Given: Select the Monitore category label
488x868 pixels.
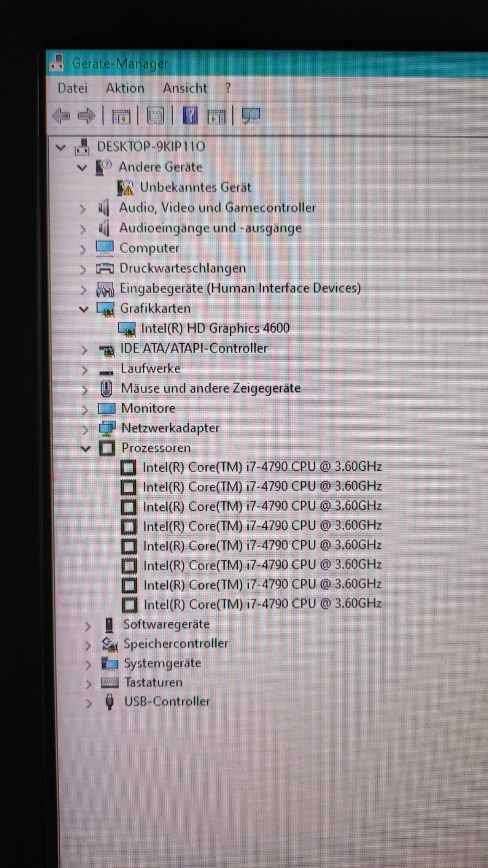Looking at the screenshot, I should [148, 408].
